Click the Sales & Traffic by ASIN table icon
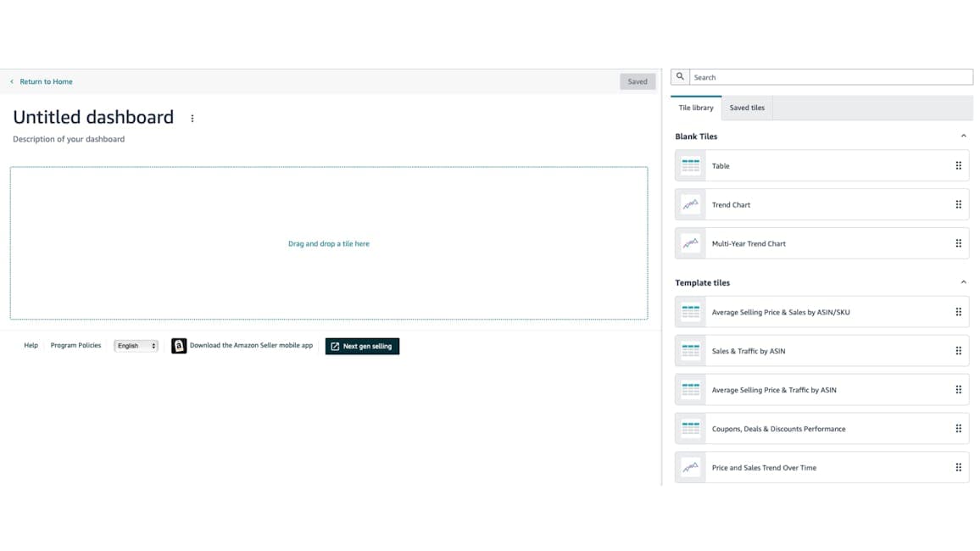Image resolution: width=980 pixels, height=551 pixels. click(x=691, y=351)
